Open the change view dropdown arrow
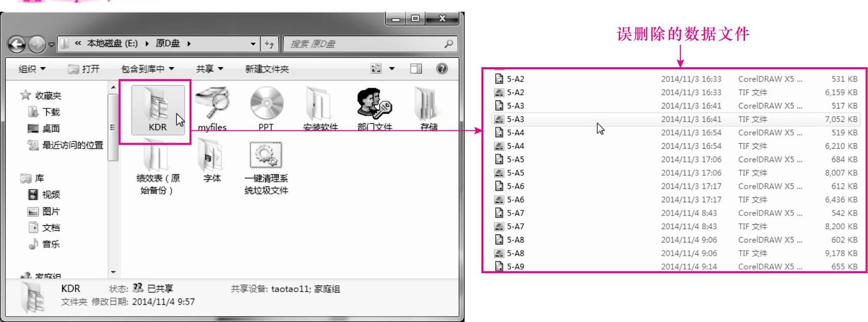This screenshot has height=322, width=868. [392, 69]
